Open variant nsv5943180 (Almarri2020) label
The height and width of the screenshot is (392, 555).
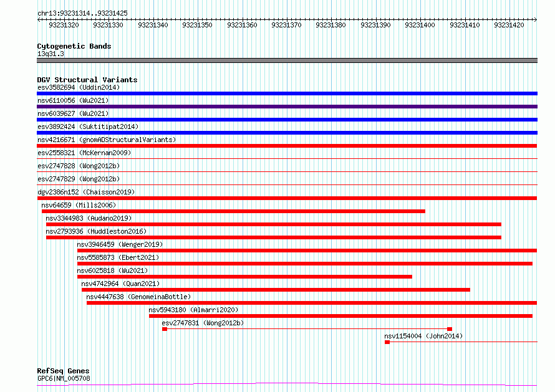(x=193, y=310)
